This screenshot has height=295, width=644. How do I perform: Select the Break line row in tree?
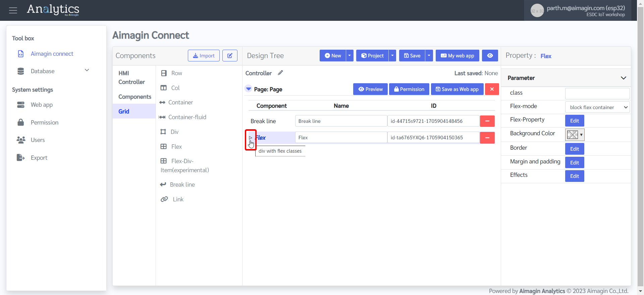263,121
